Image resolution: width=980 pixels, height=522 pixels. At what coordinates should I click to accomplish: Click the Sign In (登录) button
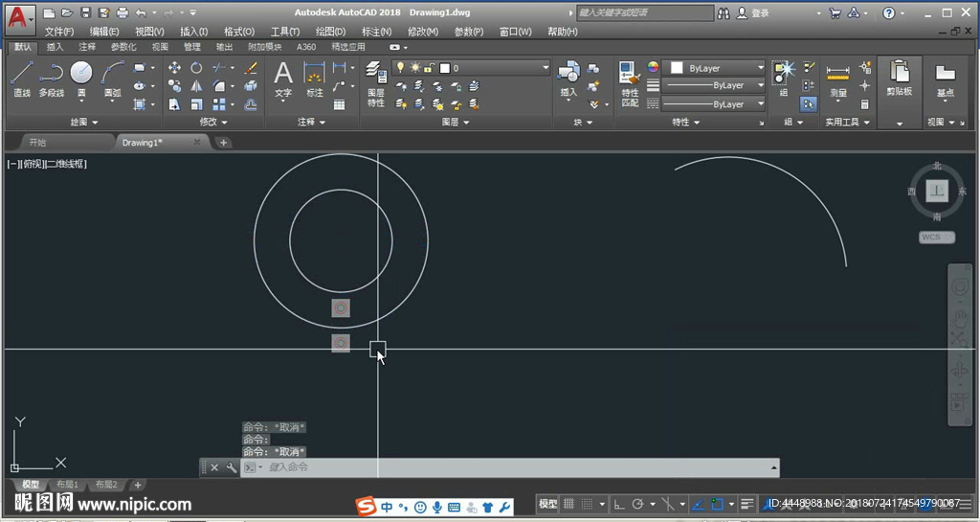click(753, 12)
